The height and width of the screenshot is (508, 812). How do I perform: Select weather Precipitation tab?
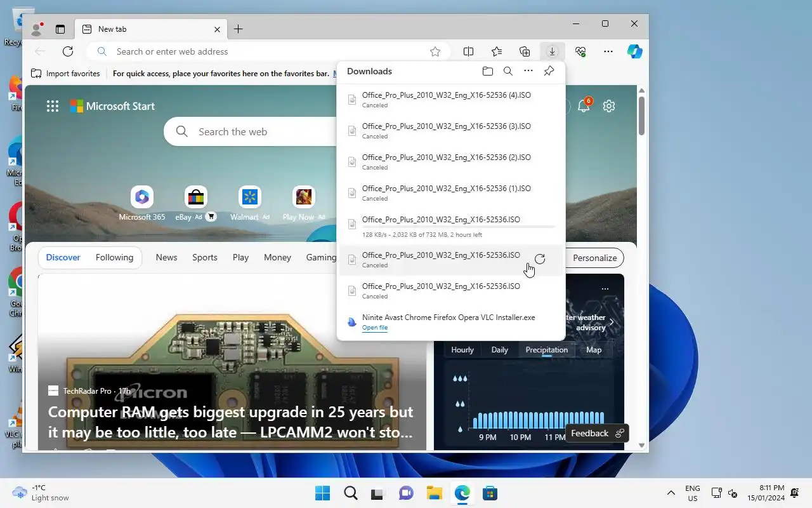546,350
